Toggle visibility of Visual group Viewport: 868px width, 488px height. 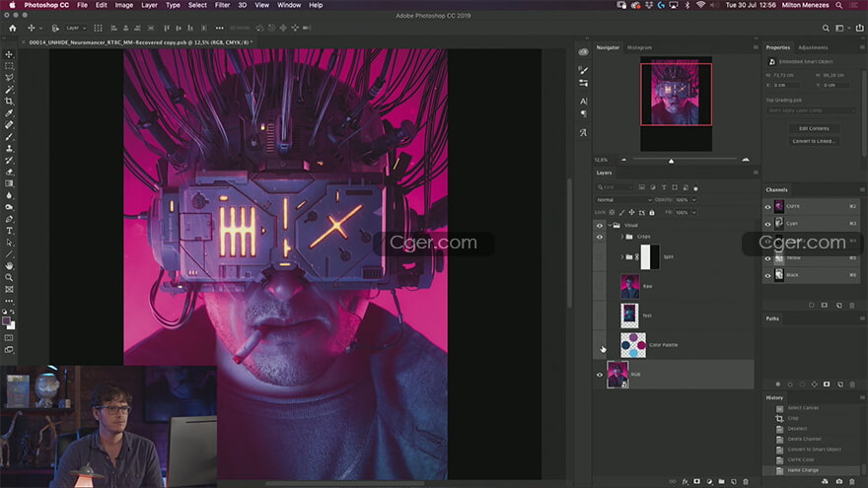600,225
